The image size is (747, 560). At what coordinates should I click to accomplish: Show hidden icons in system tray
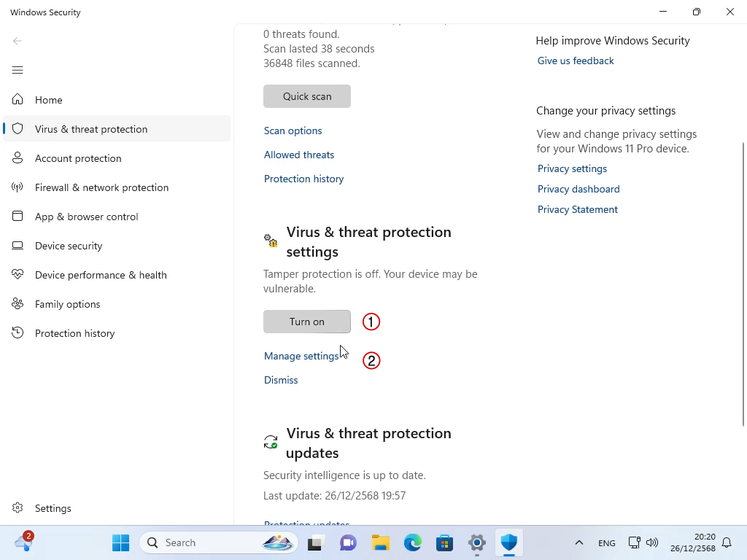pos(578,542)
